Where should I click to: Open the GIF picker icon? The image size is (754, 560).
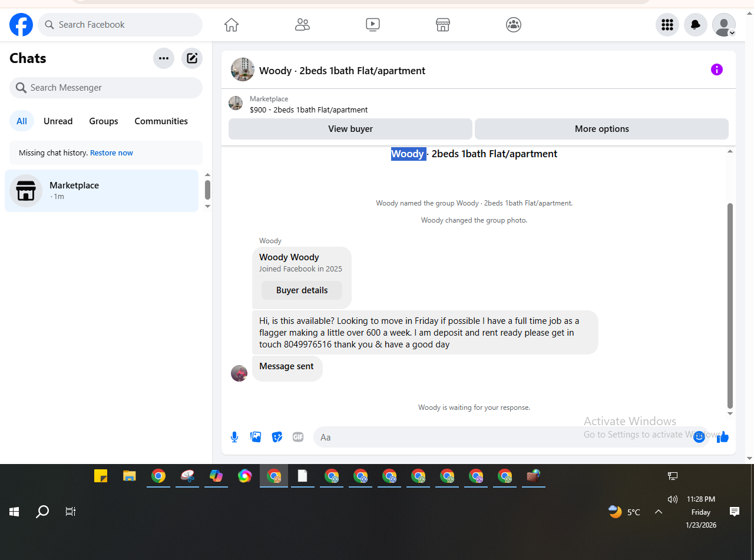coord(298,437)
